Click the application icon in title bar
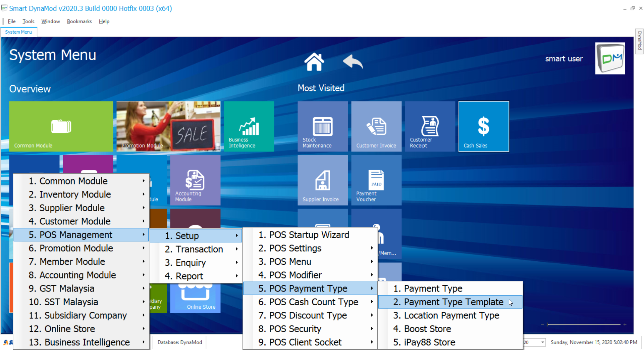 tap(4, 8)
